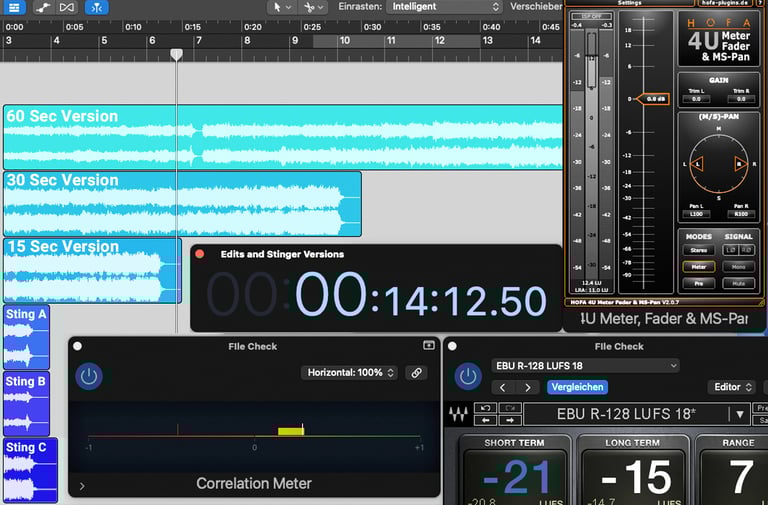Click the R pan handle in M/S-Pan circle
Screen dimensions: 768x505
point(740,164)
